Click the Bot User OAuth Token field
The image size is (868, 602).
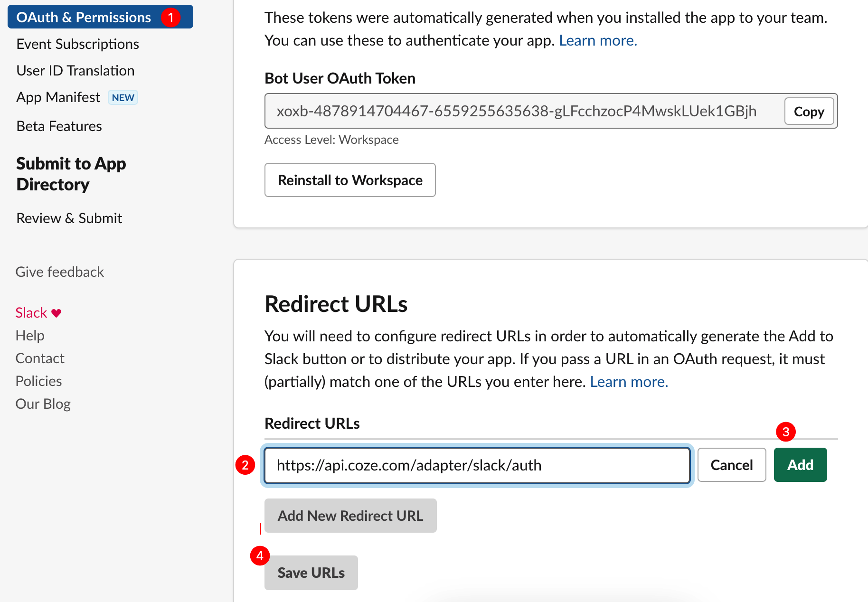tap(524, 111)
